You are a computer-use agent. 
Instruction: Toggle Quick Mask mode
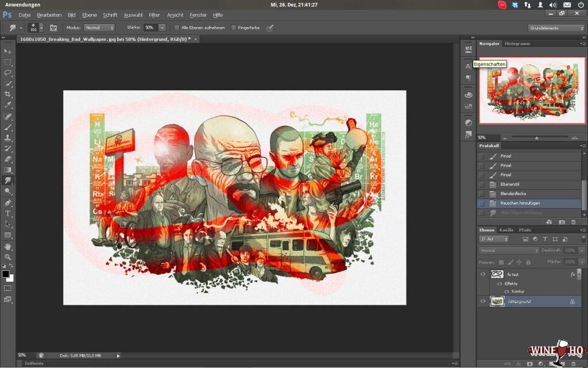coord(8,288)
